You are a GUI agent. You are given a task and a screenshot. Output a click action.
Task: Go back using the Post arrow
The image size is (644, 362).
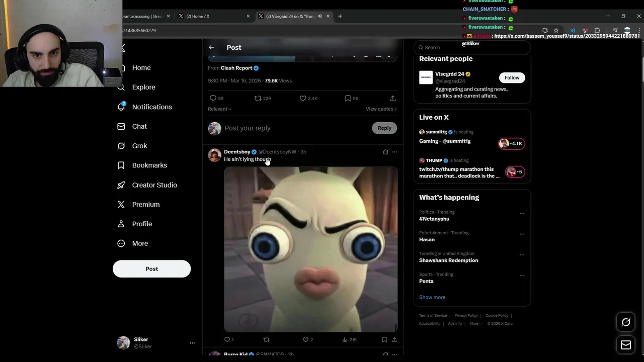coord(211,47)
